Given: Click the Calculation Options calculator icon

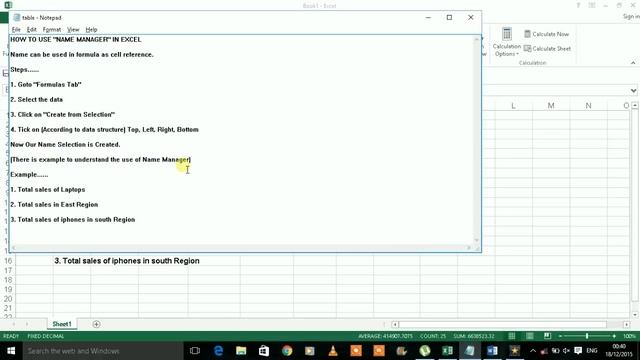Looking at the screenshot, I should [507, 34].
